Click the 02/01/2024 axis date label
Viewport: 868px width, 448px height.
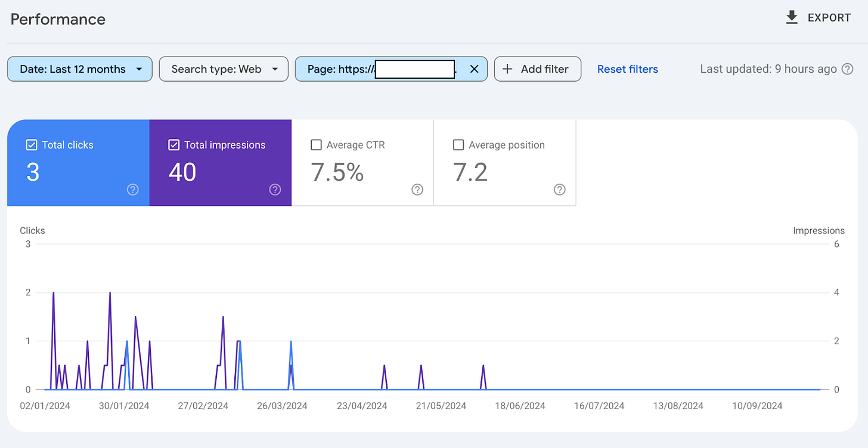tap(45, 406)
